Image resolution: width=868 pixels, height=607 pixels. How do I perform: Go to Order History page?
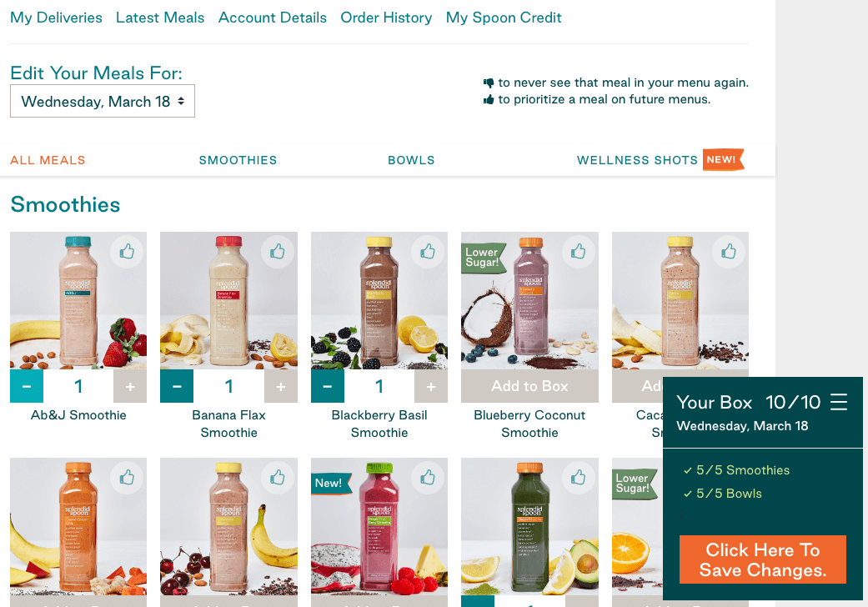point(386,18)
